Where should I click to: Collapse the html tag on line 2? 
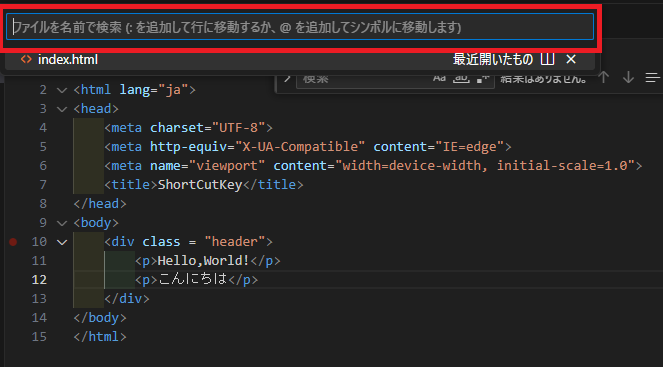tap(62, 90)
